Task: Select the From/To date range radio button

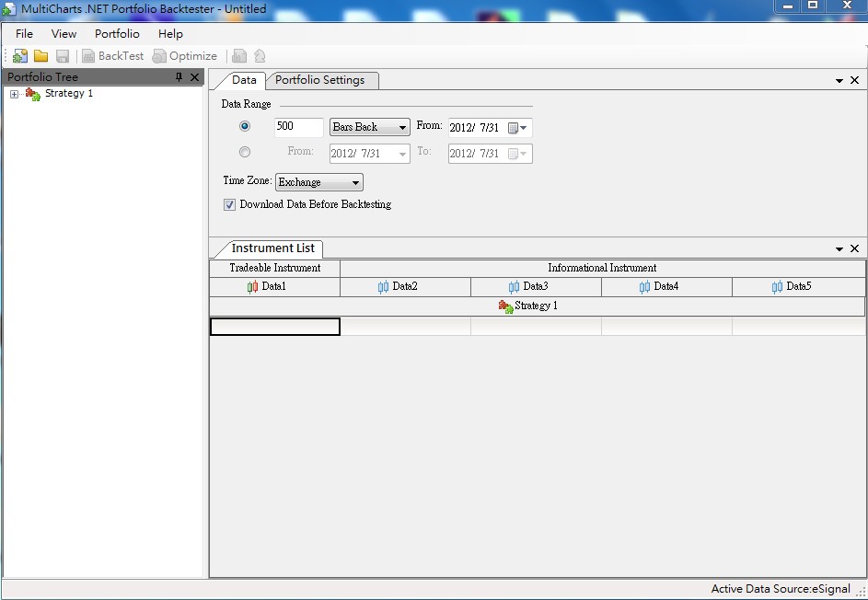Action: click(x=245, y=152)
